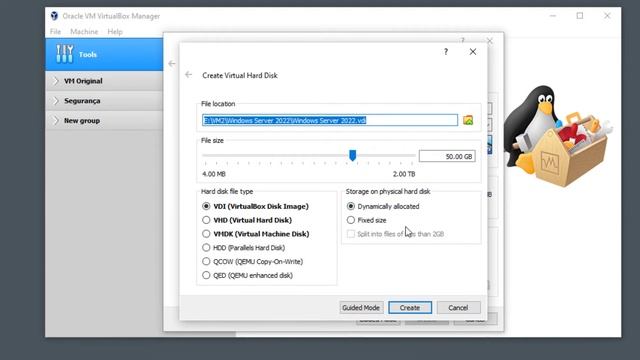Open the Help menu
Image resolution: width=640 pixels, height=360 pixels.
point(115,31)
